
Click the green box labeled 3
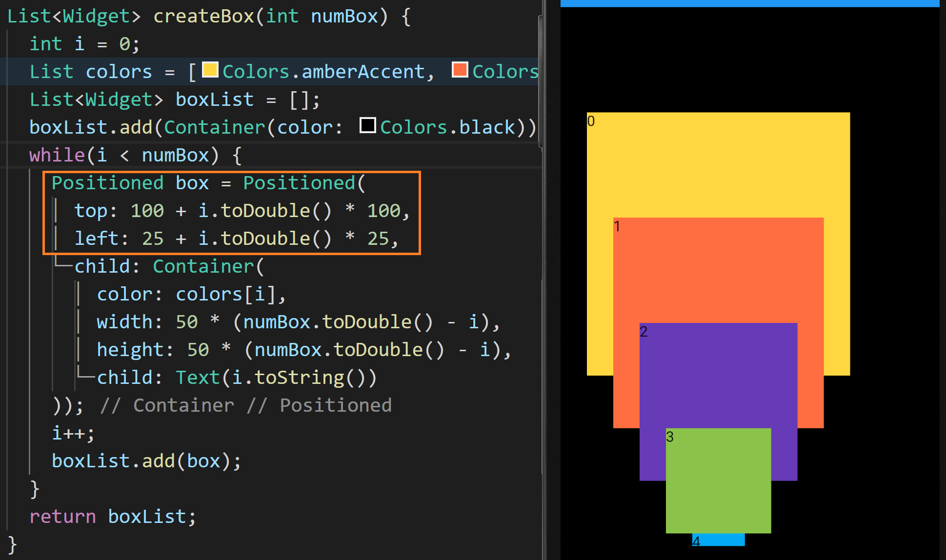point(718,480)
